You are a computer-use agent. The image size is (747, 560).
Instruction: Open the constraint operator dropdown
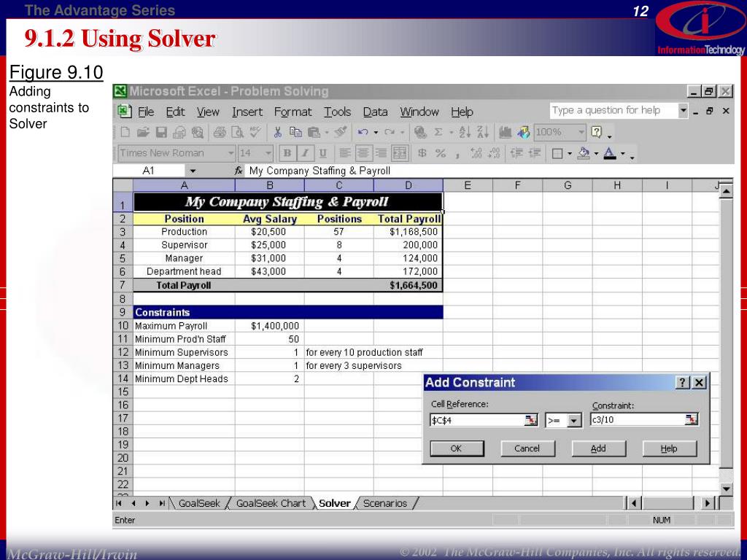[x=575, y=421]
